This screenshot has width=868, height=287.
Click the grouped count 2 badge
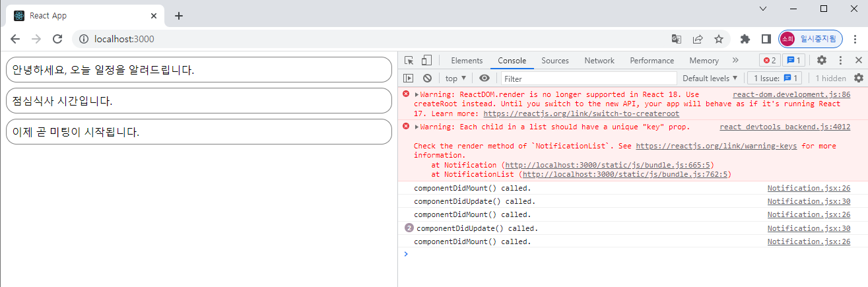pos(409,228)
